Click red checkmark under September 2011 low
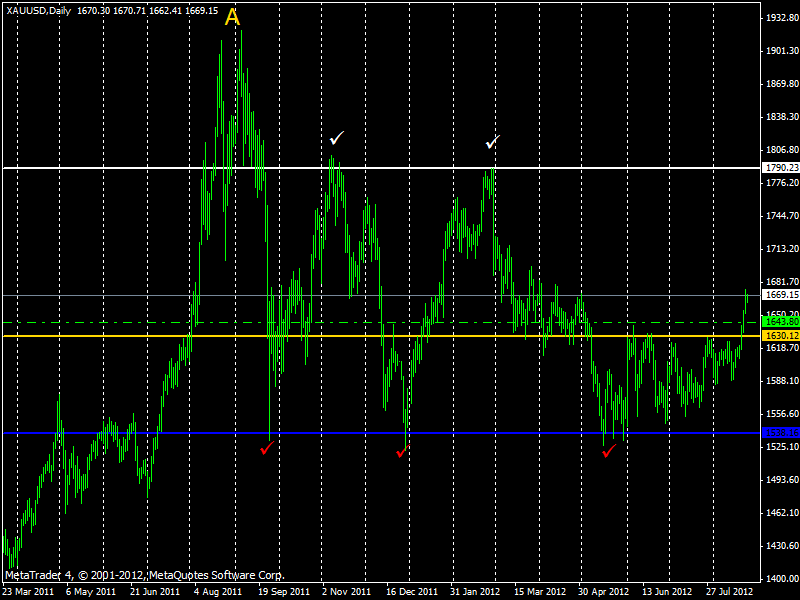The height and width of the screenshot is (600, 800). pyautogui.click(x=267, y=449)
